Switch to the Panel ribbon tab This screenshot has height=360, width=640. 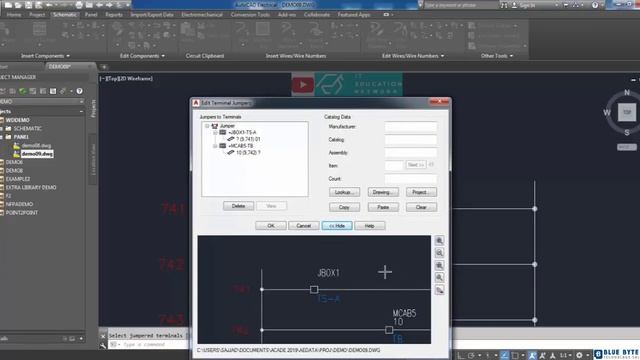click(91, 15)
